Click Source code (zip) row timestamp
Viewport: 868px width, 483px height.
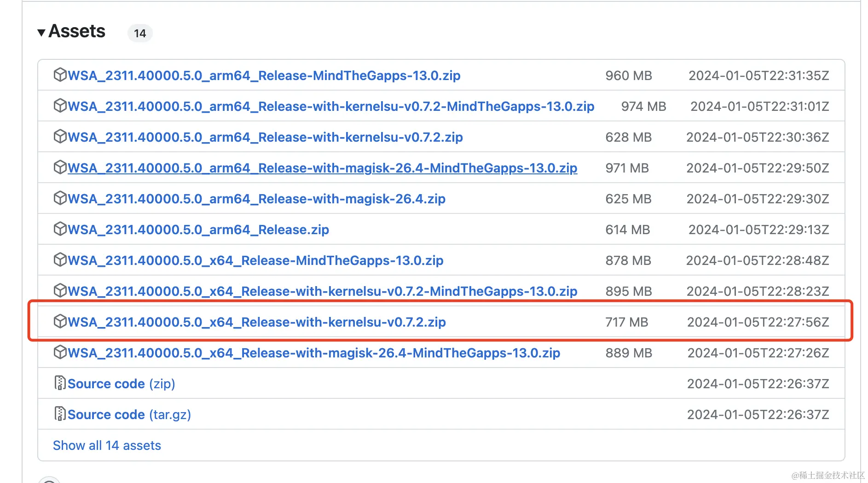click(758, 384)
